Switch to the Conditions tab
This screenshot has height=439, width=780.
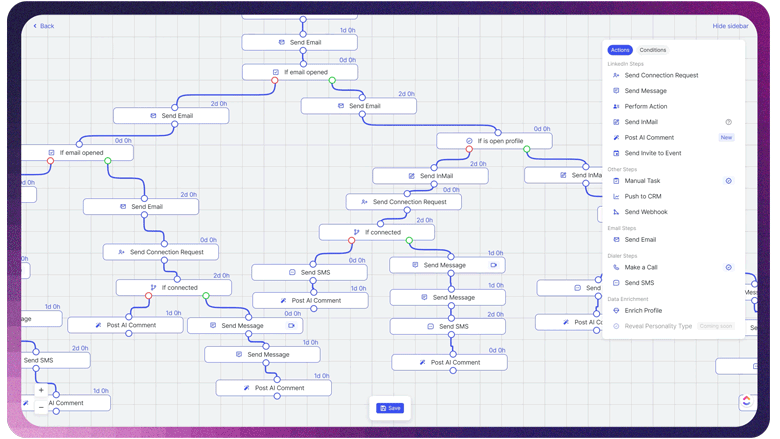pos(653,50)
